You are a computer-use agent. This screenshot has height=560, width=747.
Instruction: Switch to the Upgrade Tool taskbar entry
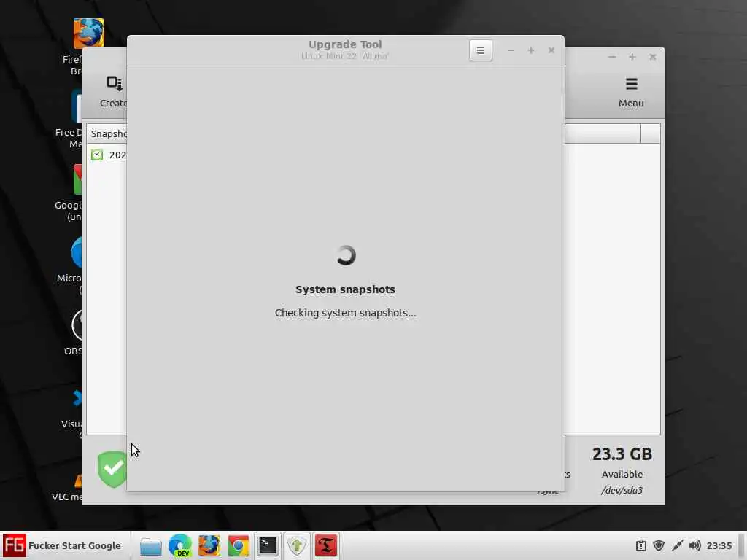297,545
